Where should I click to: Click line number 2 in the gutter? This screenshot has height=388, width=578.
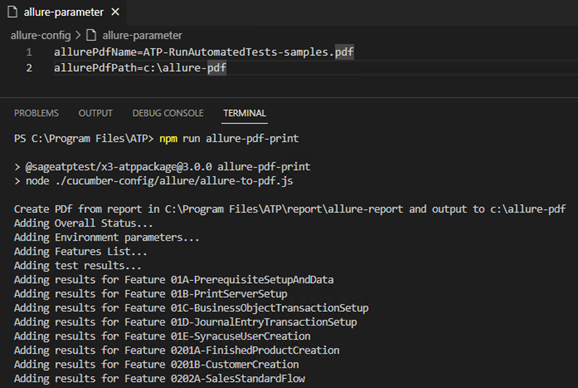29,68
